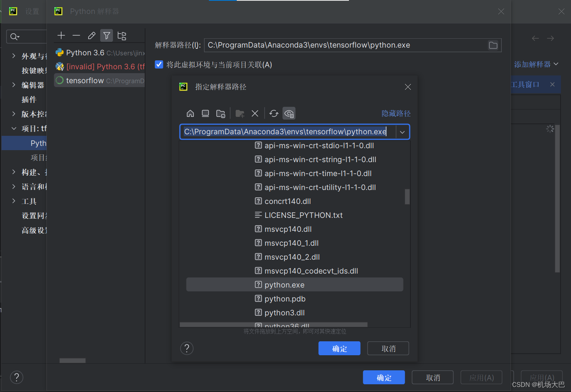The height and width of the screenshot is (392, 571).
Task: Close the specify interpreter path dialog
Action: click(x=408, y=87)
